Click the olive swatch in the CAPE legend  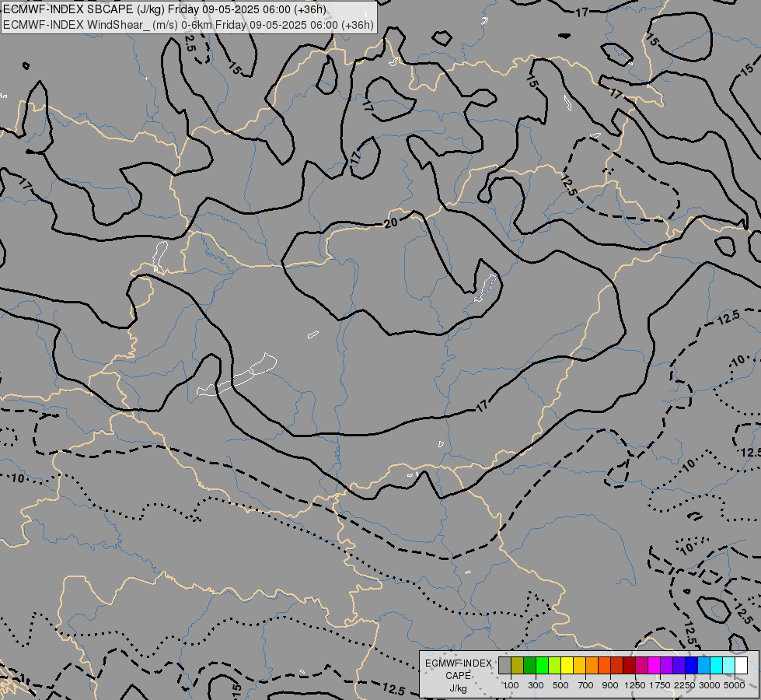coord(518,666)
